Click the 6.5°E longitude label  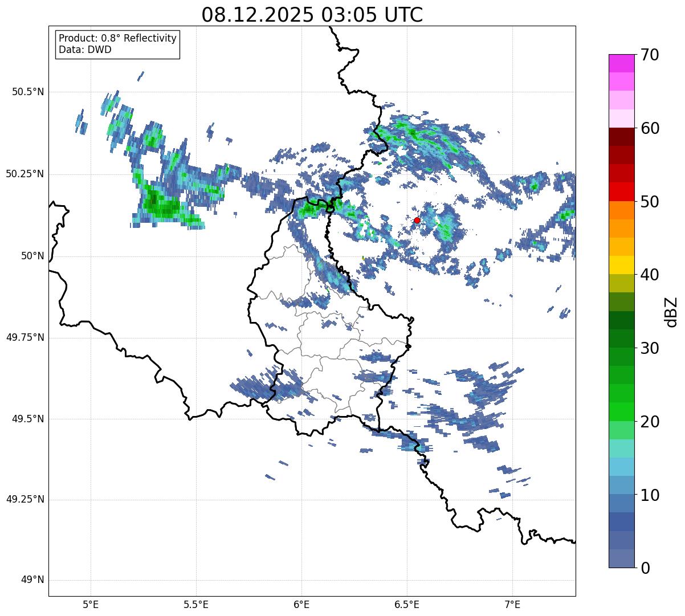point(407,605)
